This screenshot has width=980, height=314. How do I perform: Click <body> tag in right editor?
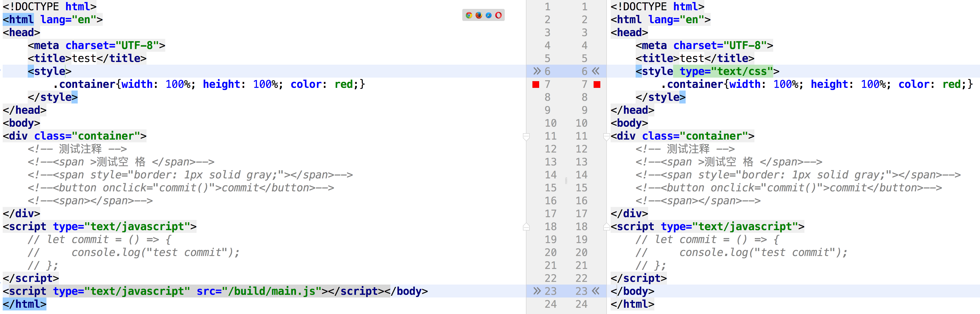(x=629, y=123)
